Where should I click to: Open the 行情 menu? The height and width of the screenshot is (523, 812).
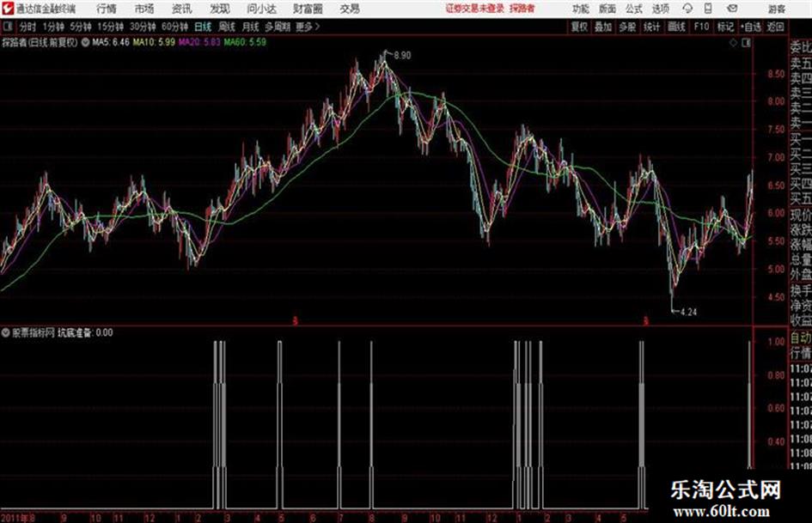pos(107,9)
